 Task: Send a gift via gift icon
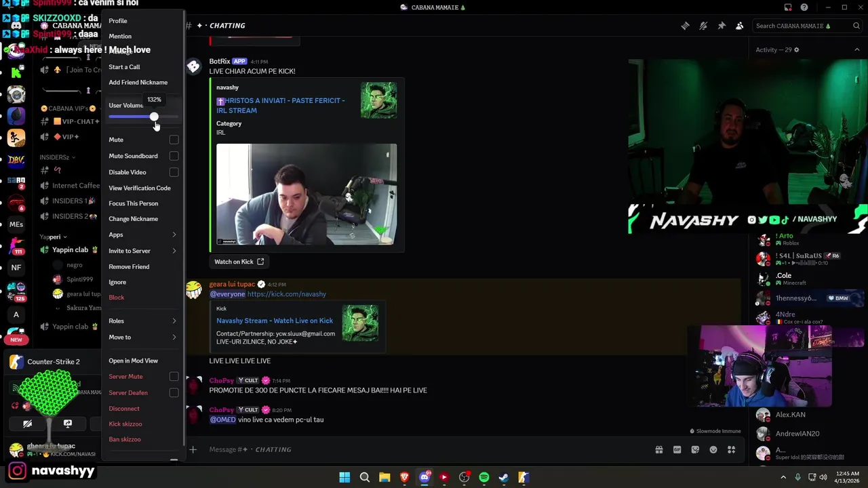(658, 449)
